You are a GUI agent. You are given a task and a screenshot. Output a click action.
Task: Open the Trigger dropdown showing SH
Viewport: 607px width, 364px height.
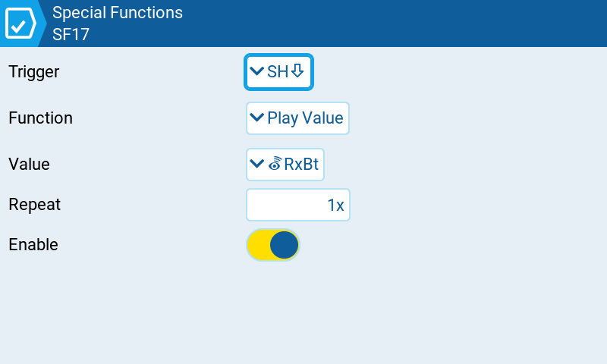pyautogui.click(x=278, y=72)
